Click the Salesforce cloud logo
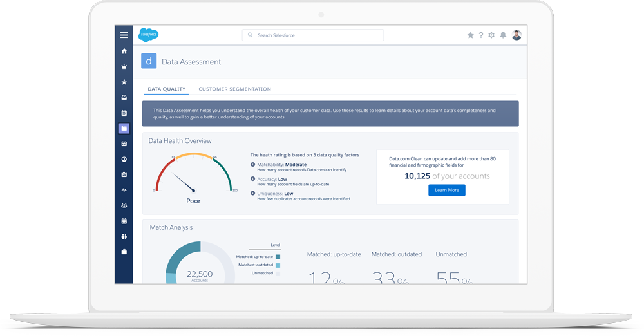The image size is (644, 336). pos(148,35)
